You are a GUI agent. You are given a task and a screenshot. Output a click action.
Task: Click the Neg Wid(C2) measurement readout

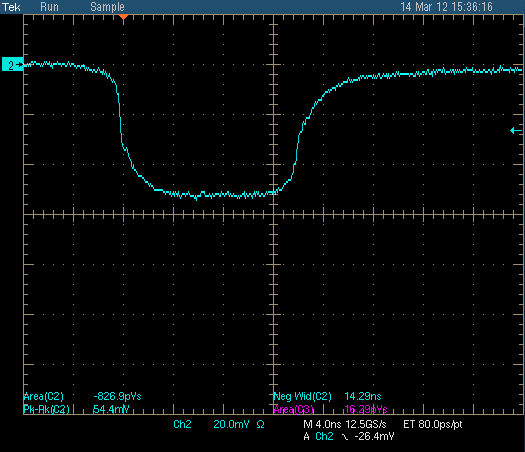(327, 396)
